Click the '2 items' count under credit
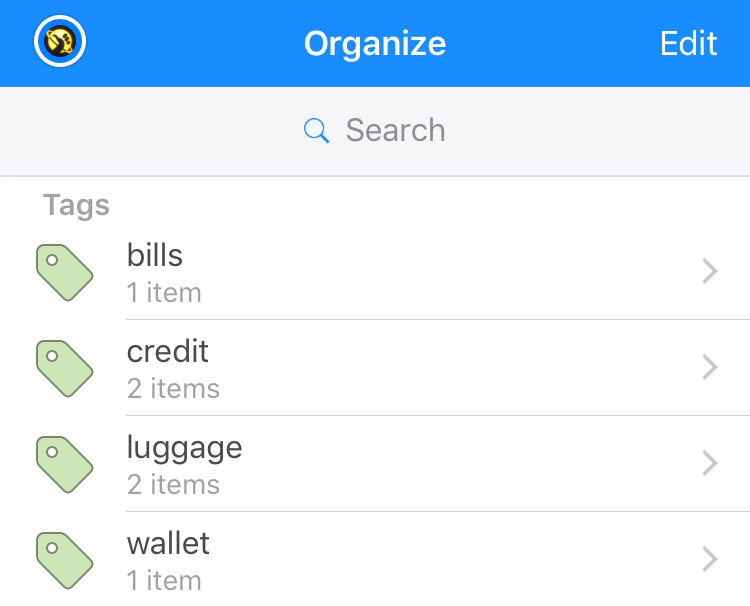 (x=173, y=388)
